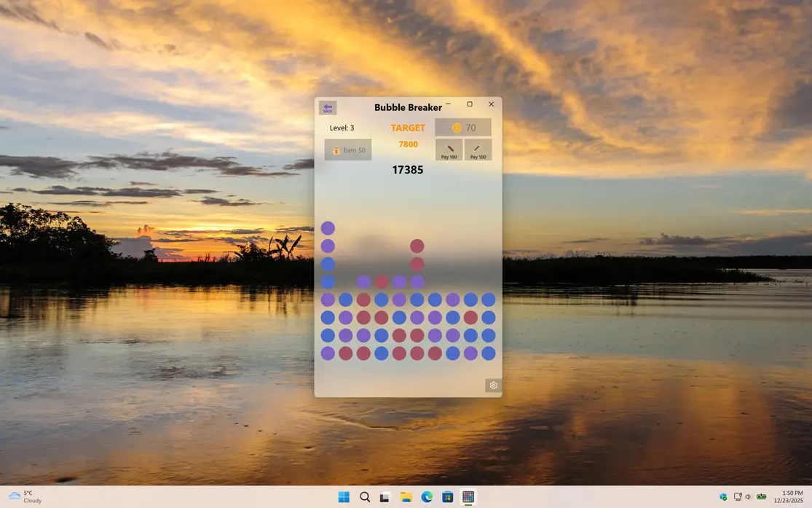
Task: Pop the topmost red bubble on the board
Action: tap(417, 246)
